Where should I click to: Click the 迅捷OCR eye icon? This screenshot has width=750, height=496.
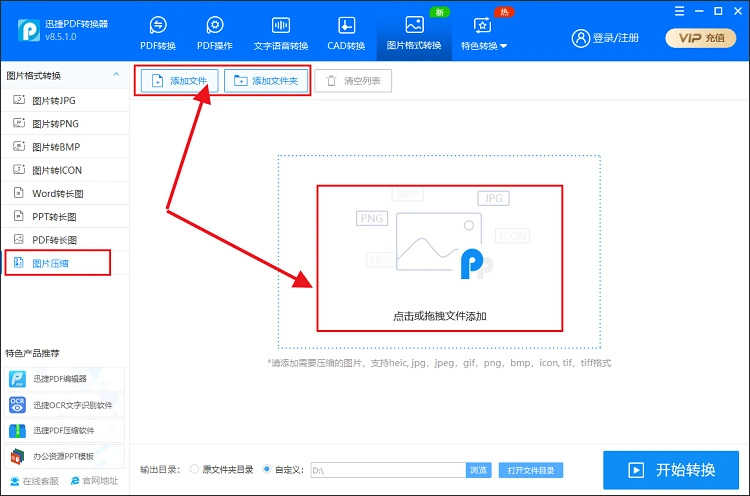click(x=18, y=405)
